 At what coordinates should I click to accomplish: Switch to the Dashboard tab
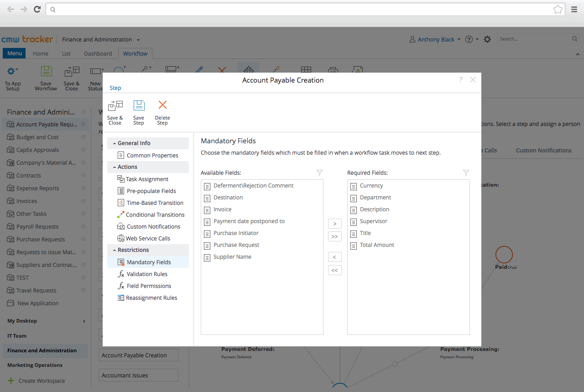(x=98, y=53)
